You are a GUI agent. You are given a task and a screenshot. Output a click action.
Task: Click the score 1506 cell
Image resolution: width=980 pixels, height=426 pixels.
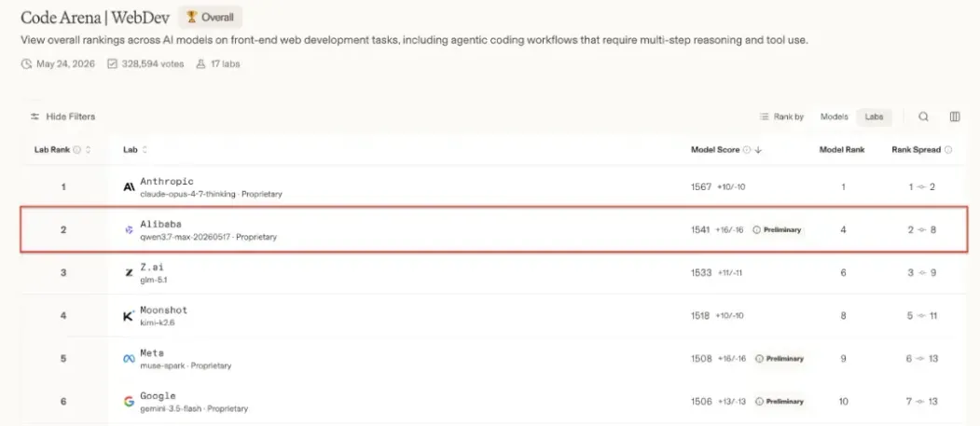click(701, 401)
